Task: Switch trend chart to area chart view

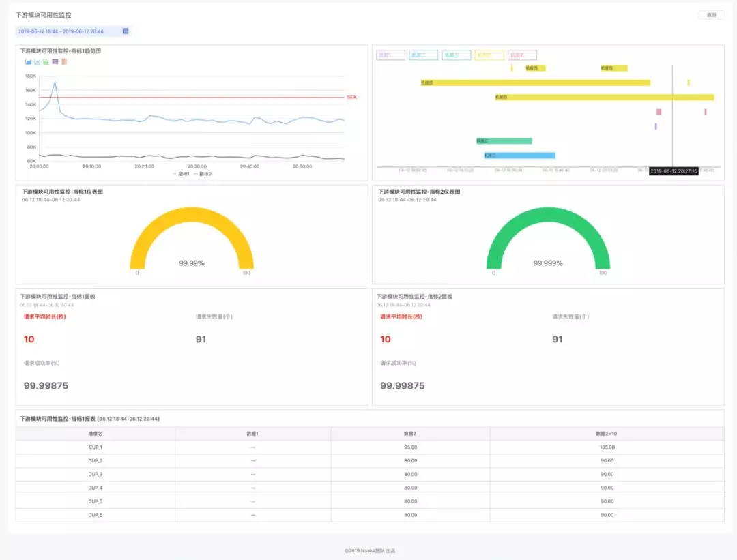Action: pyautogui.click(x=28, y=61)
